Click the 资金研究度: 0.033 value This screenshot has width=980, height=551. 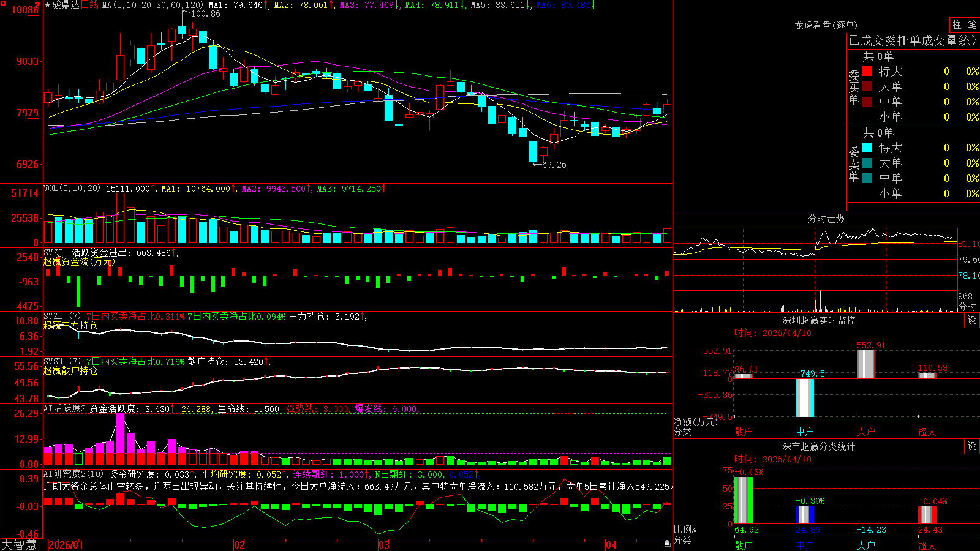[x=149, y=474]
